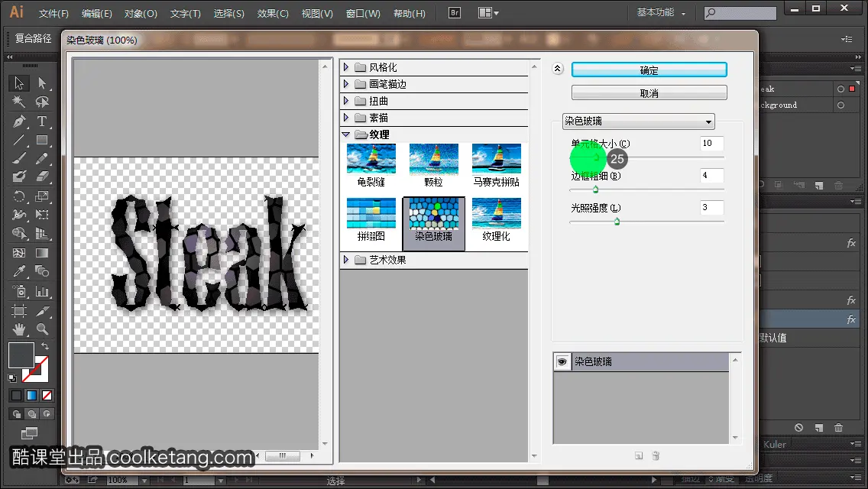Select the Blend tool

click(42, 271)
